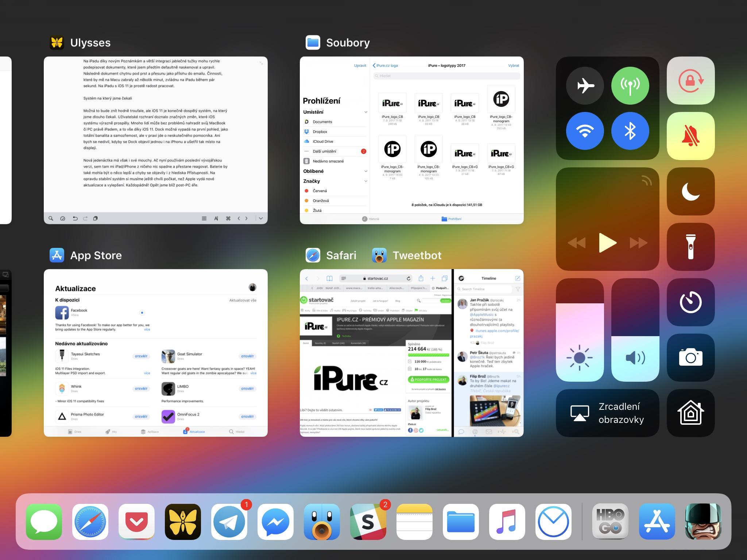Adjust the brightness slider
Image resolution: width=747 pixels, height=560 pixels.
(580, 330)
